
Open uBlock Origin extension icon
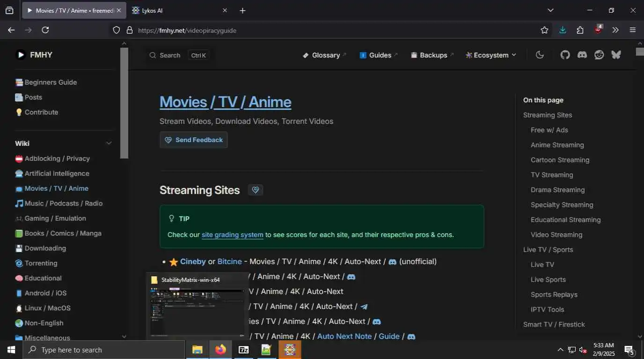point(598,29)
